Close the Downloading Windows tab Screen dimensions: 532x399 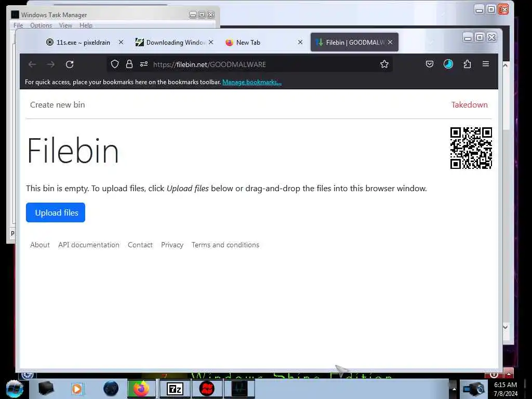[211, 42]
